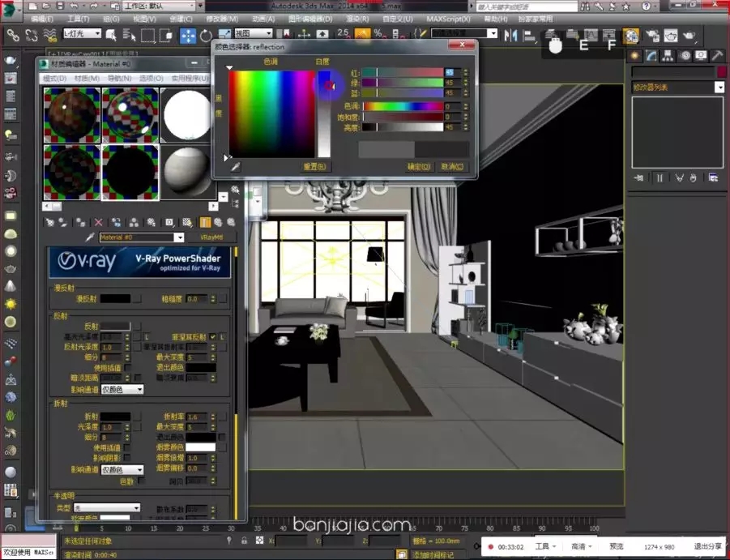The height and width of the screenshot is (560, 730).
Task: Toggle Show End Result in modifier stack
Action: coord(660,177)
